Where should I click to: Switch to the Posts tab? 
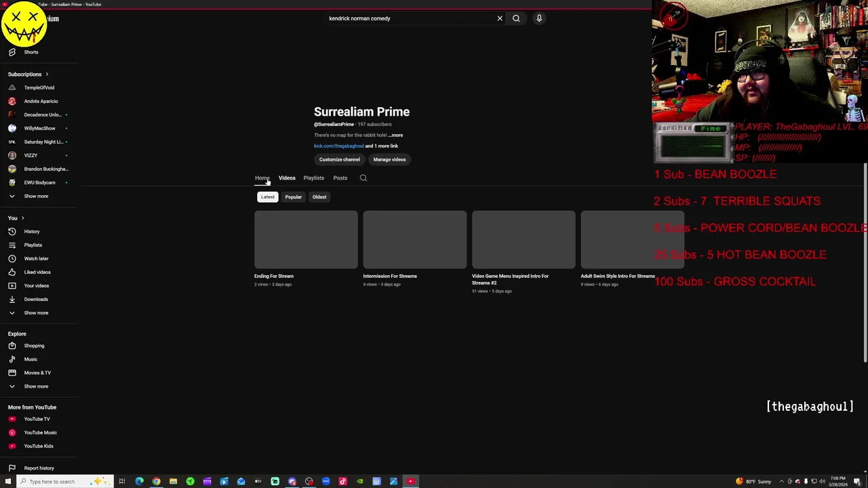(340, 178)
